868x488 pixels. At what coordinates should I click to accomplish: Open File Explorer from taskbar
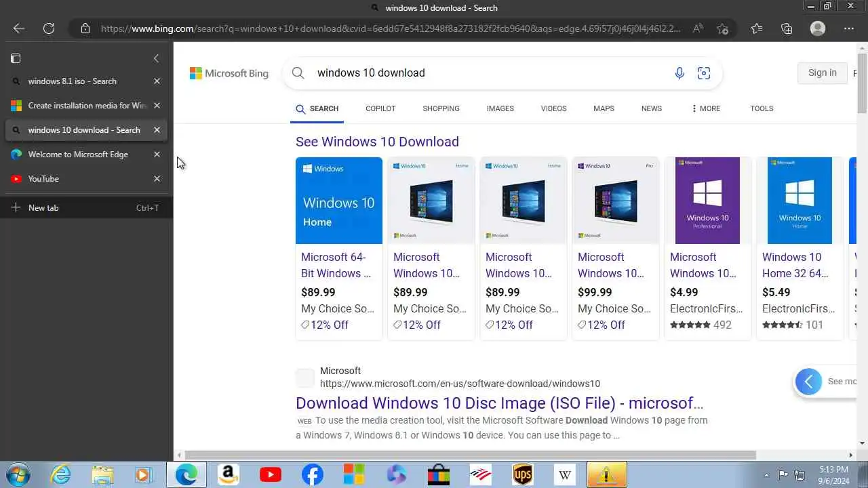pos(102,475)
